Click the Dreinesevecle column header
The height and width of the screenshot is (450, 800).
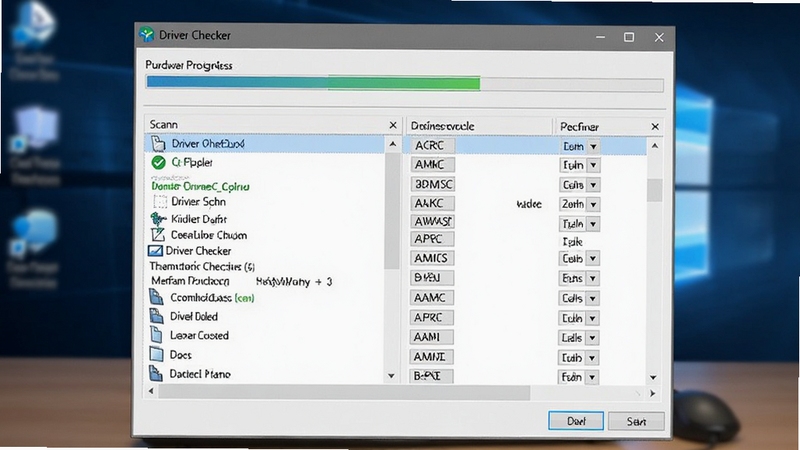click(479, 126)
